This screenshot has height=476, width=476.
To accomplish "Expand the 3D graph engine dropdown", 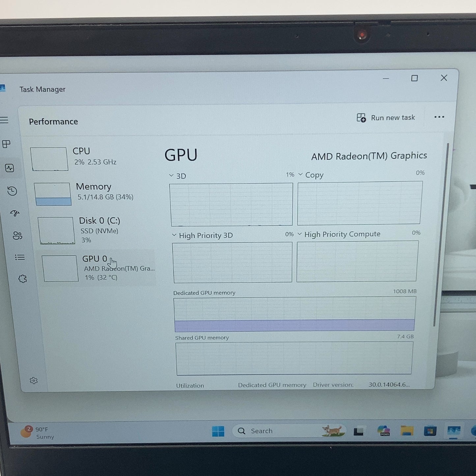I will 171,176.
